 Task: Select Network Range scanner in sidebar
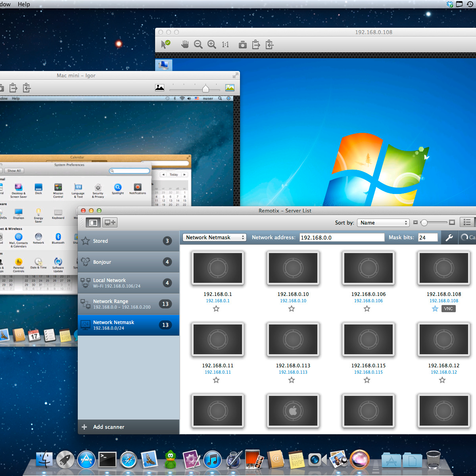(x=129, y=304)
